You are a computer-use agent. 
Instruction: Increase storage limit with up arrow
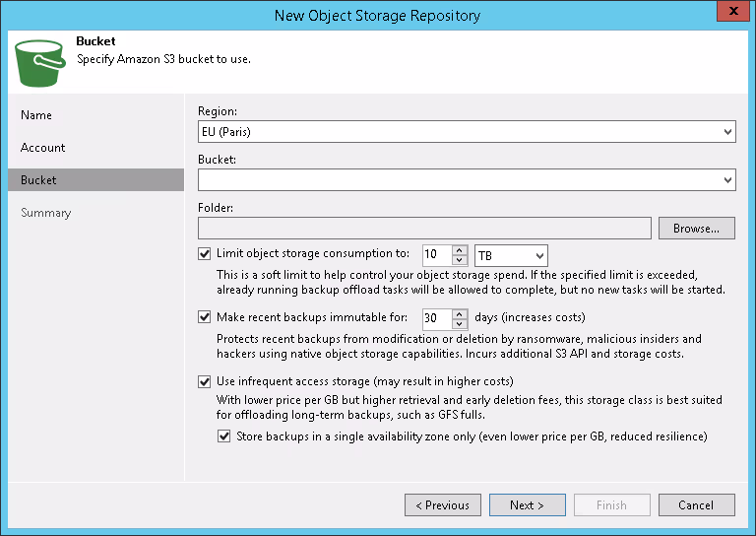(460, 249)
